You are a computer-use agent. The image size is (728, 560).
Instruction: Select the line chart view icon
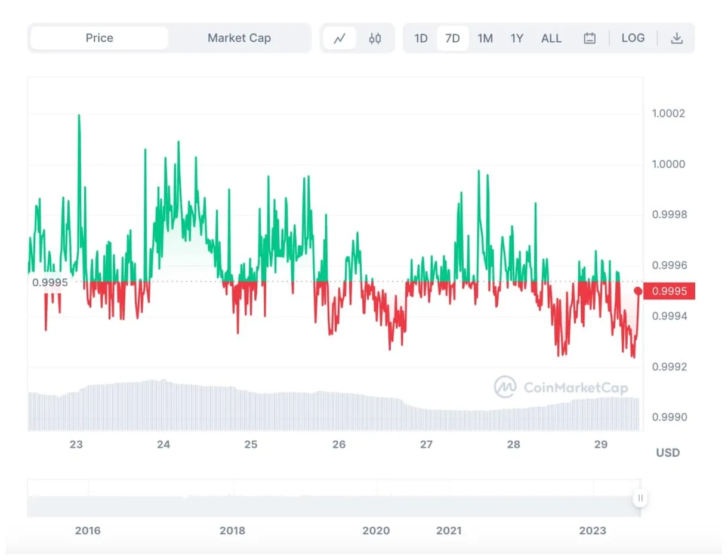340,38
